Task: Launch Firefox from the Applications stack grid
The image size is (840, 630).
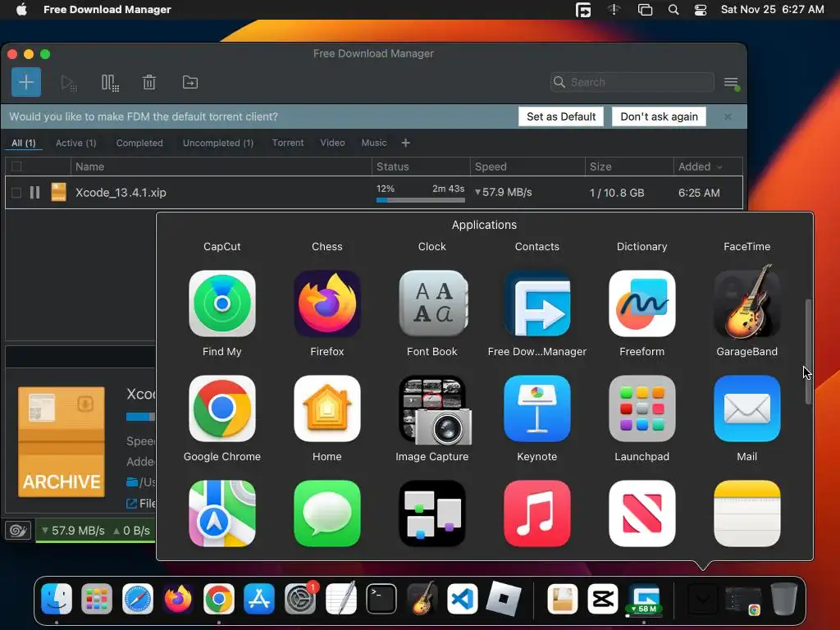Action: [326, 304]
